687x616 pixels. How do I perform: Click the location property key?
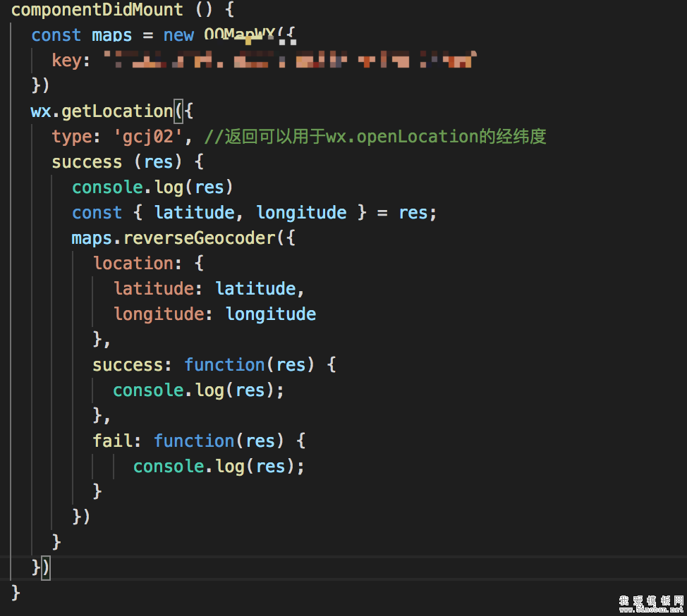tap(133, 264)
